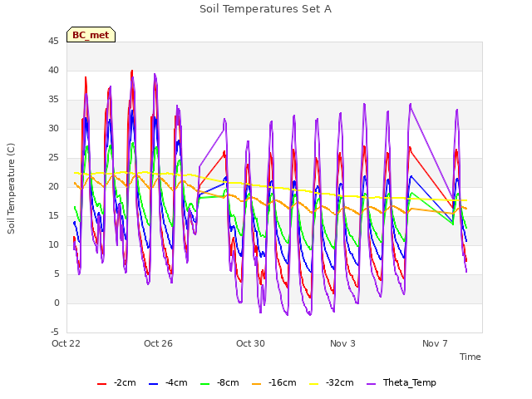Click the 15 y-axis tick label
This screenshot has width=532, height=399.
(53, 216)
